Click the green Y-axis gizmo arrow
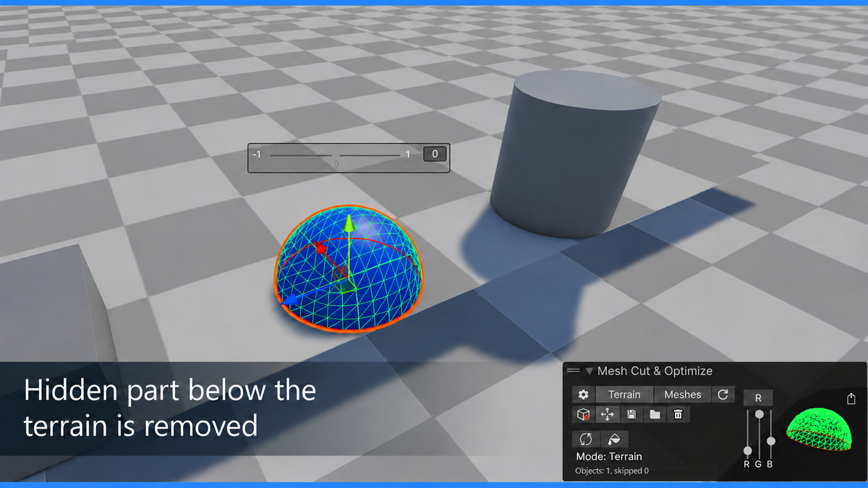Image resolution: width=868 pixels, height=488 pixels. (x=349, y=223)
